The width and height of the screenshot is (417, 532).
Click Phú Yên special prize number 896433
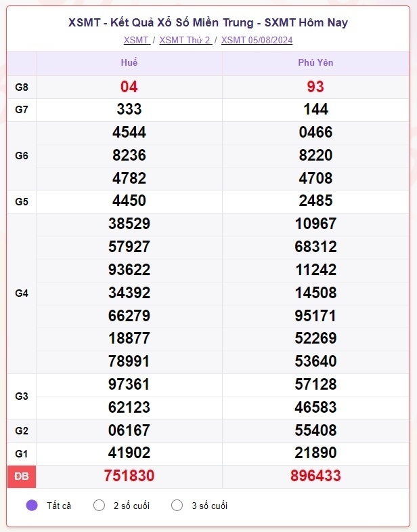[x=315, y=476]
